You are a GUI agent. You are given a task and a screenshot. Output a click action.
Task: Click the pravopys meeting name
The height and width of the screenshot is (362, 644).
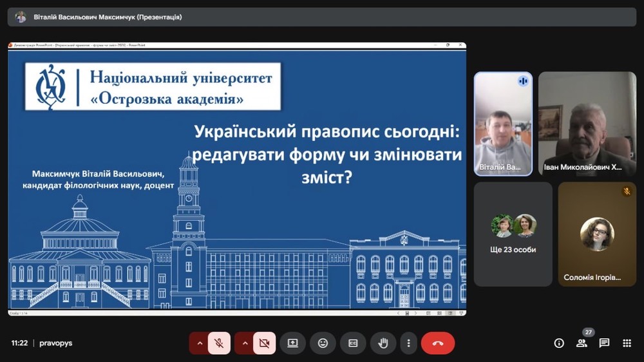tap(56, 343)
